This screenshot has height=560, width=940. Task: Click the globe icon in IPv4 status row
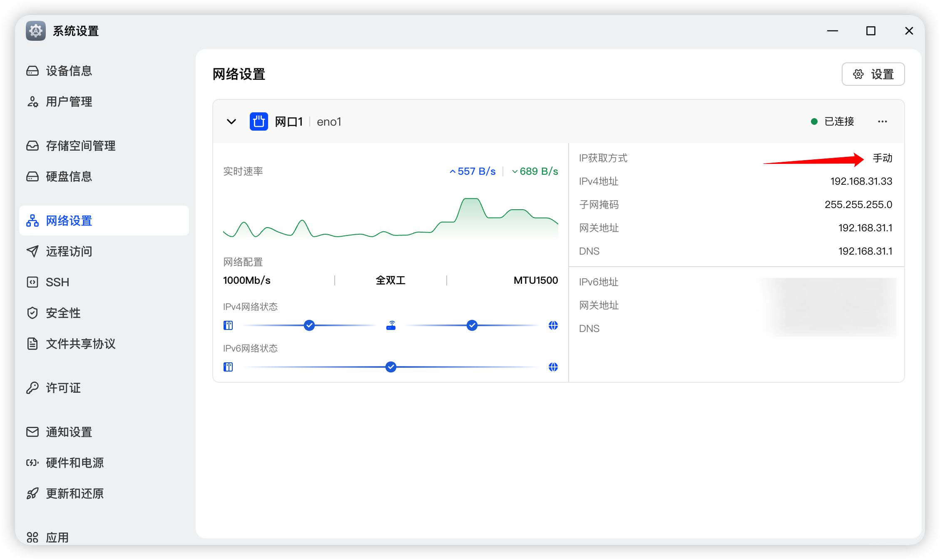[x=553, y=325]
